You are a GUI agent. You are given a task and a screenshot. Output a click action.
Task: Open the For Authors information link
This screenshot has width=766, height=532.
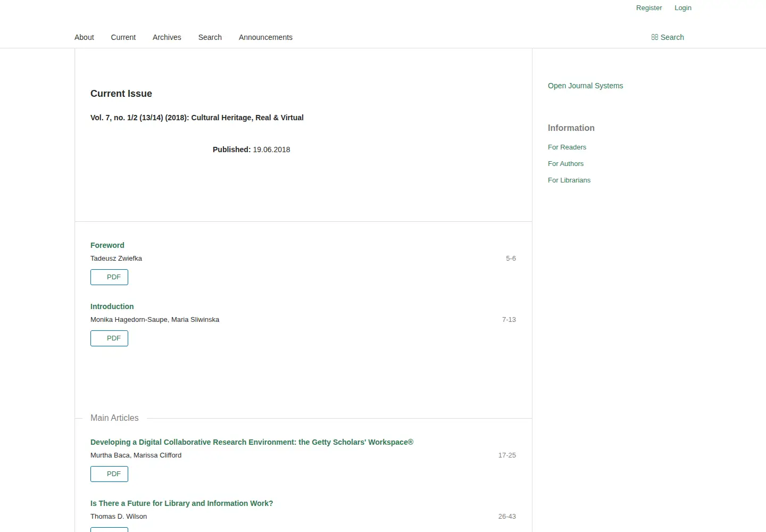(x=565, y=164)
